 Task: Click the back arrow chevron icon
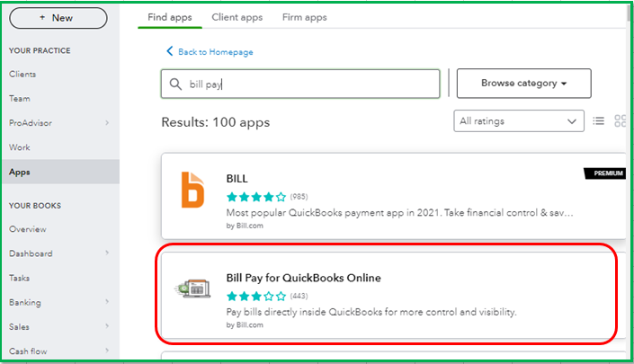(x=169, y=51)
